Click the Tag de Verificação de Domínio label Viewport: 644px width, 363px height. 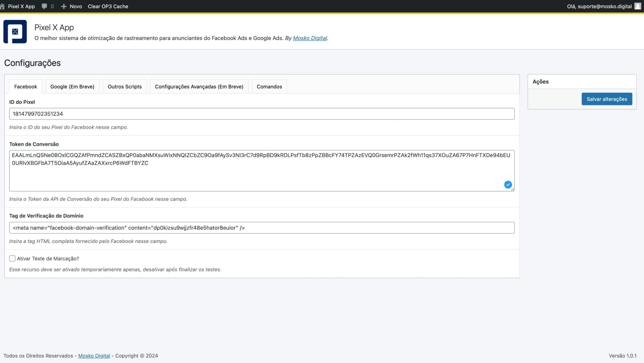[46, 216]
